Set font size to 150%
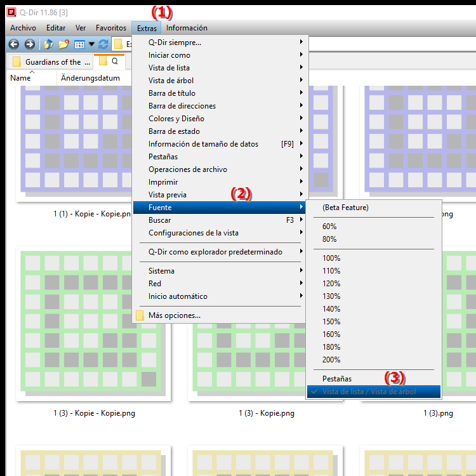This screenshot has width=476, height=476. (x=374, y=322)
